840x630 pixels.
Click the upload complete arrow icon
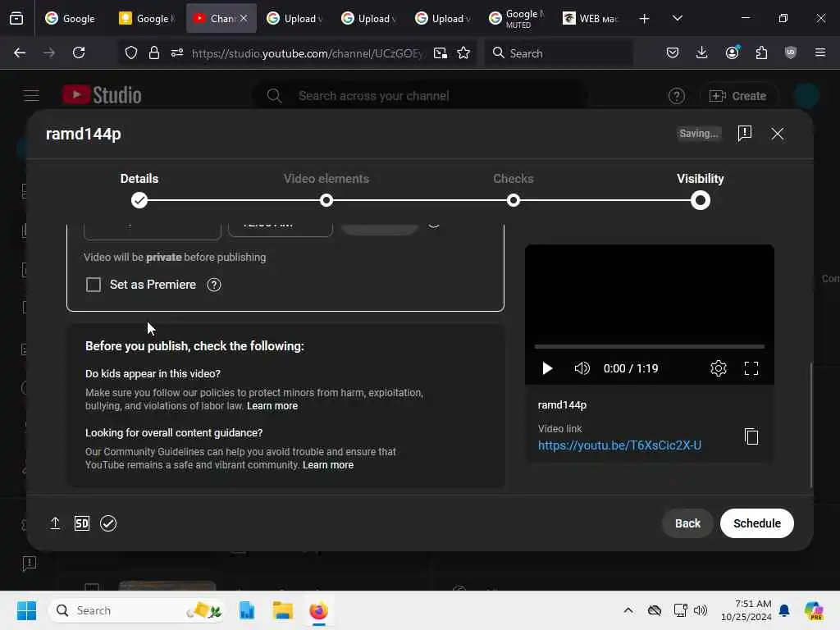(55, 523)
